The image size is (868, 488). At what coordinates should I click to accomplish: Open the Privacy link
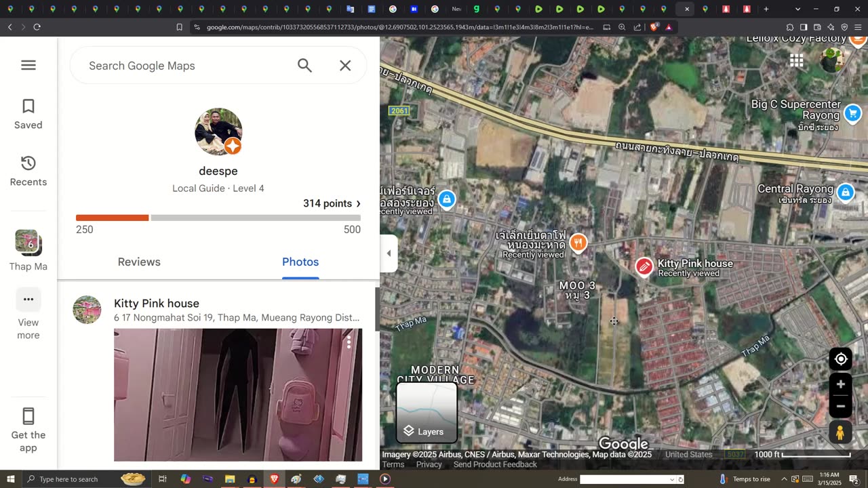click(x=429, y=464)
